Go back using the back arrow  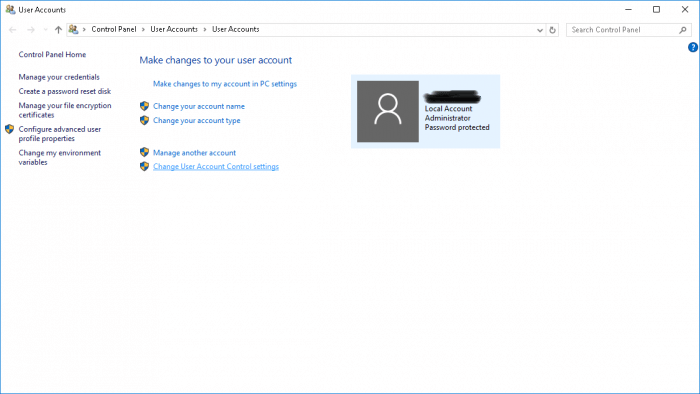click(12, 30)
